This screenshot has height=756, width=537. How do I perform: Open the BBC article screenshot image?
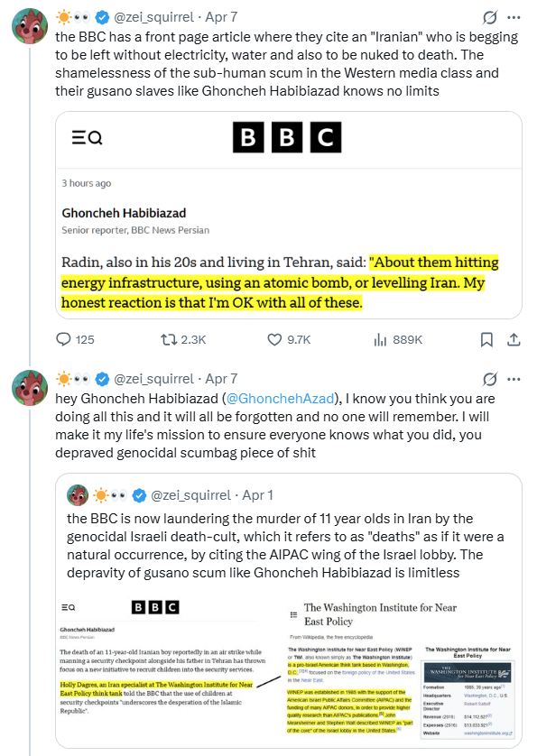289,215
